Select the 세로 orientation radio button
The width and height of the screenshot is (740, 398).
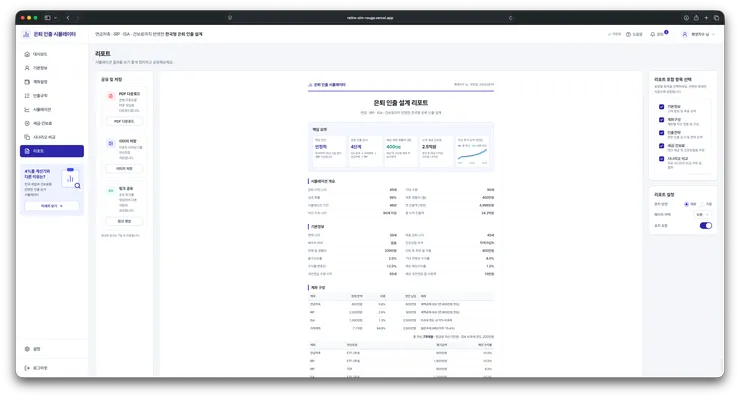[686, 204]
